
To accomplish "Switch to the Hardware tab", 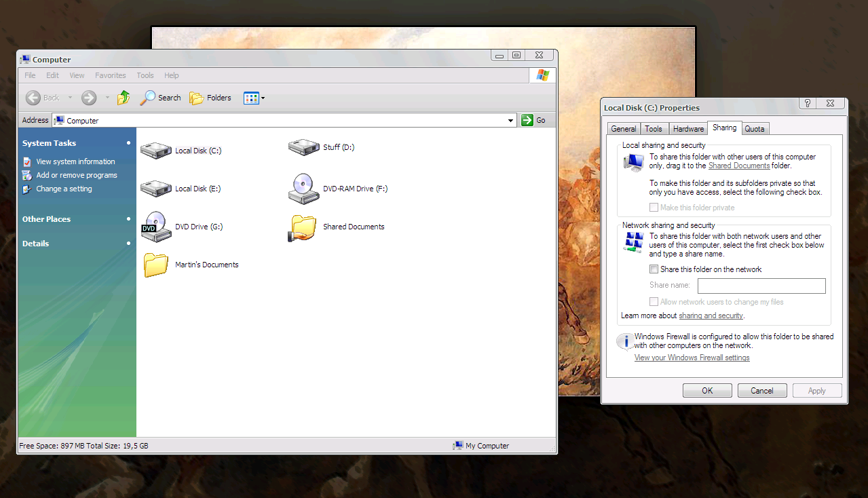I will pos(688,129).
